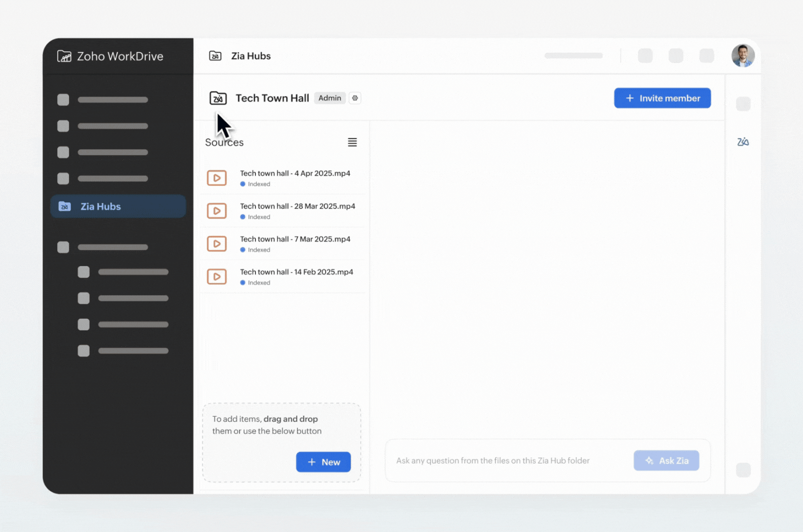The width and height of the screenshot is (803, 532).
Task: Click the Sources heading
Action: pyautogui.click(x=224, y=142)
